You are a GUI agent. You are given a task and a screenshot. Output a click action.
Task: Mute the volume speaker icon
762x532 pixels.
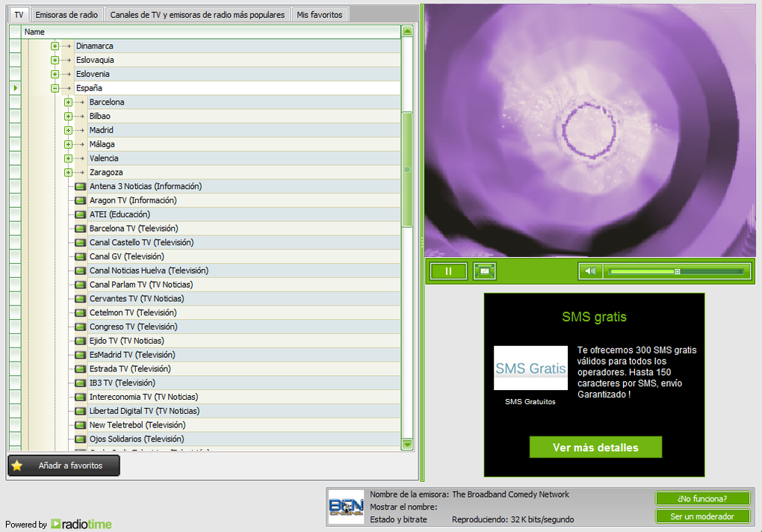[x=590, y=271]
